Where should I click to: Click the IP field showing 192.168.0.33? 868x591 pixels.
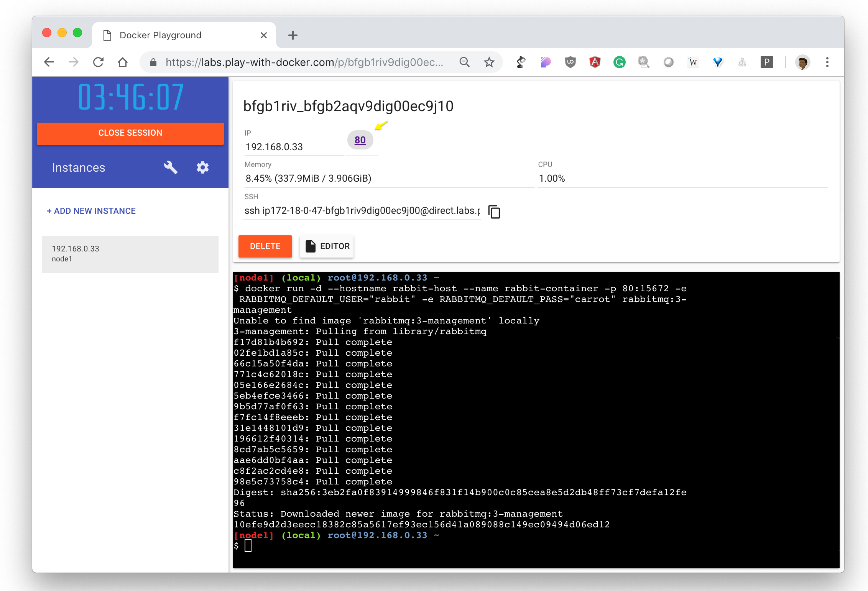pyautogui.click(x=294, y=147)
